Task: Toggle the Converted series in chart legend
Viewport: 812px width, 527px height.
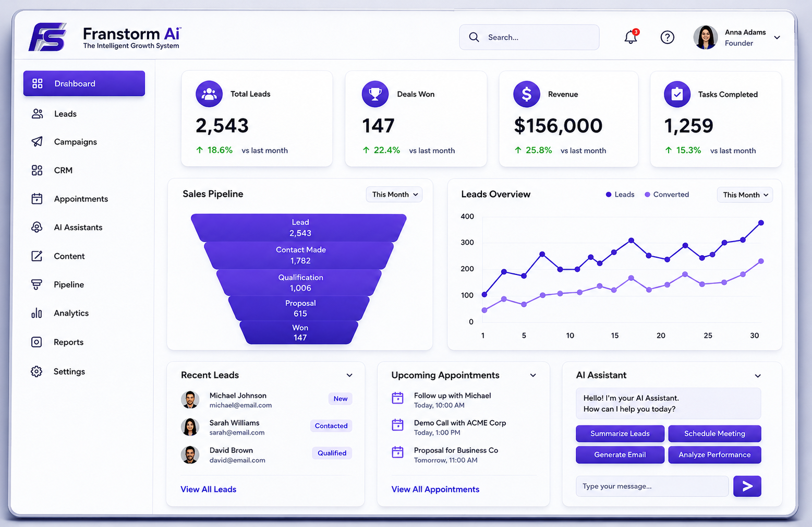Action: click(x=667, y=194)
